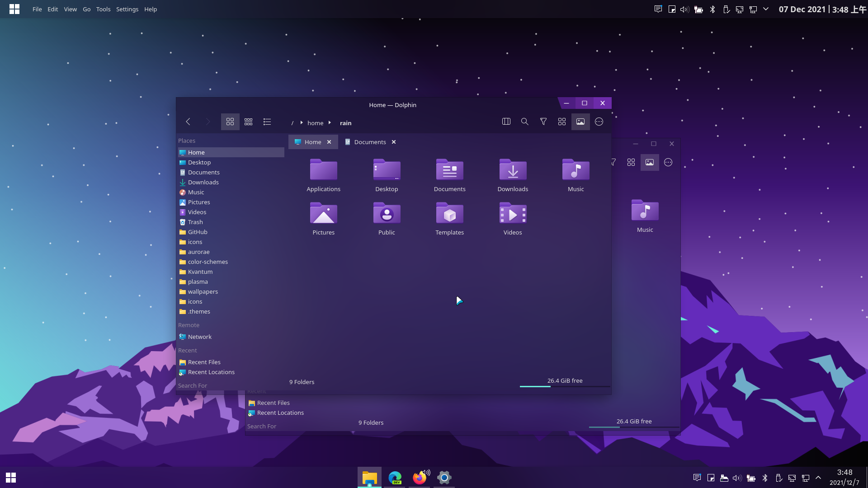Select Videos in the Places panel
868x488 pixels.
point(231,212)
